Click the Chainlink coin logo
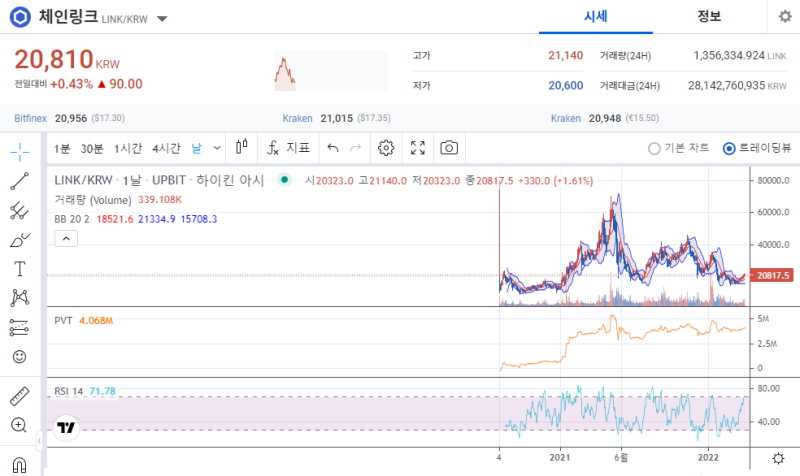Image resolution: width=800 pixels, height=476 pixels. 20,17
